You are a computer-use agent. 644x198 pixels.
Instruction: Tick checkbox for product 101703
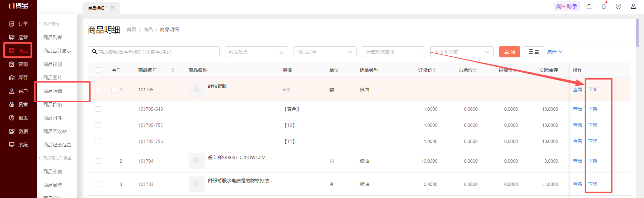click(x=98, y=184)
